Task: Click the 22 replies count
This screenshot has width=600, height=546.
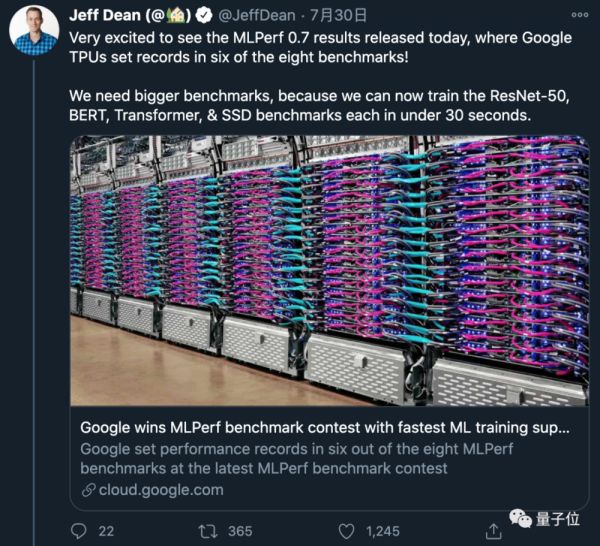Action: (x=106, y=531)
